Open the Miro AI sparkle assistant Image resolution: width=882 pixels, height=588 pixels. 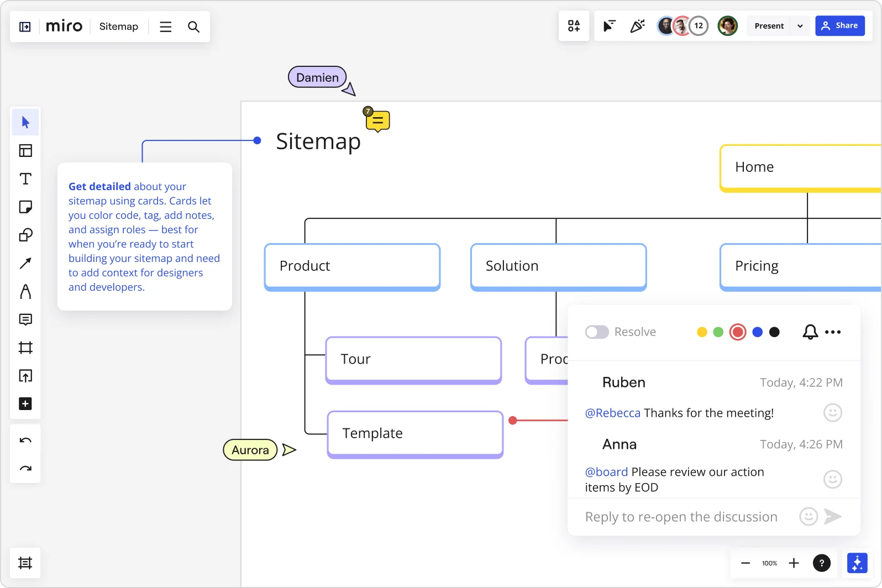pos(857,563)
